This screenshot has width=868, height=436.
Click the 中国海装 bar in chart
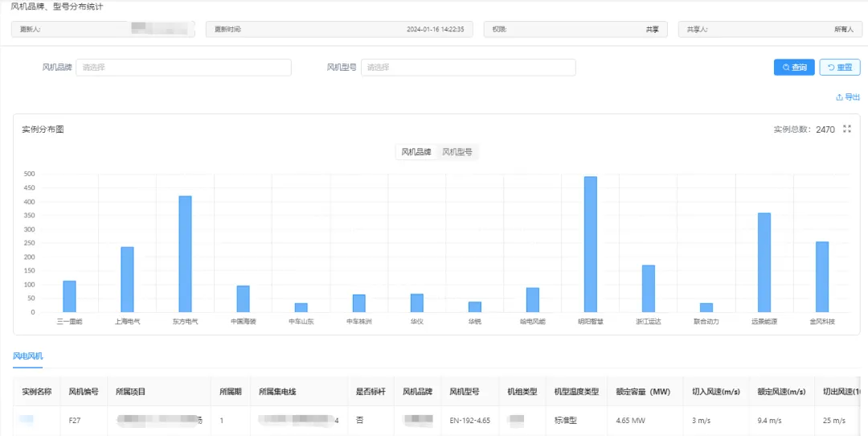[243, 299]
